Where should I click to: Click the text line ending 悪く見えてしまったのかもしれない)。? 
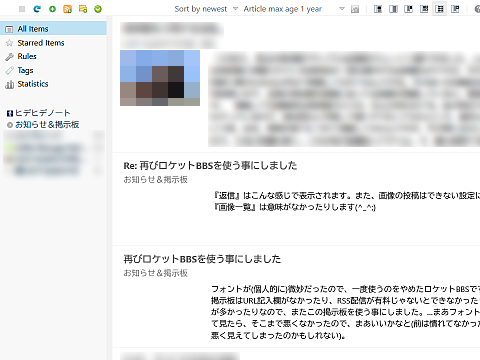pyautogui.click(x=278, y=335)
